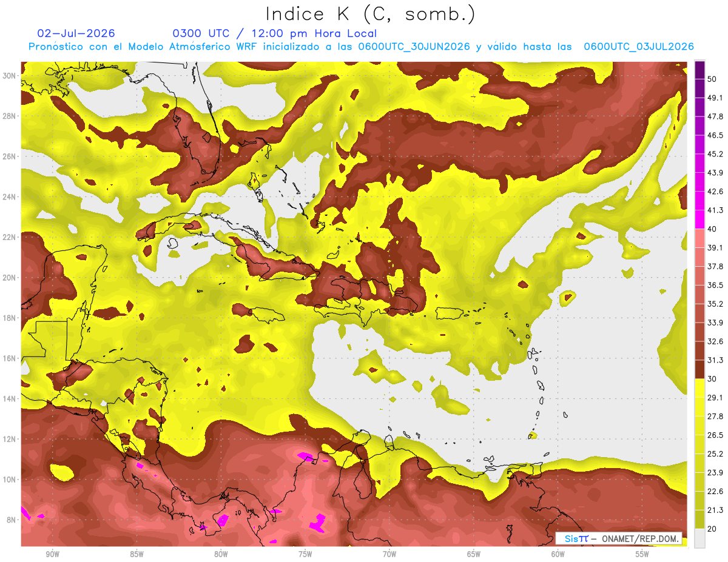Click the colorbar value '29.1'
The image size is (728, 562).
pos(715,398)
